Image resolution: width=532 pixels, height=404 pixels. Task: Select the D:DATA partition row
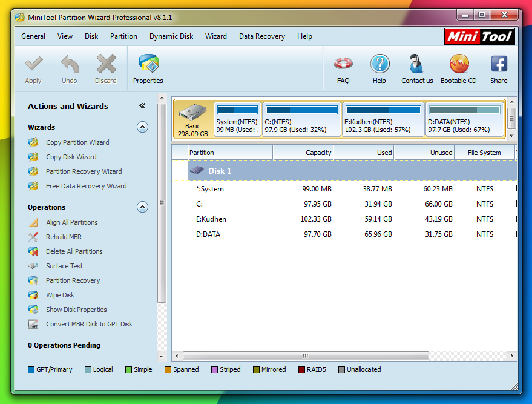pyautogui.click(x=344, y=234)
